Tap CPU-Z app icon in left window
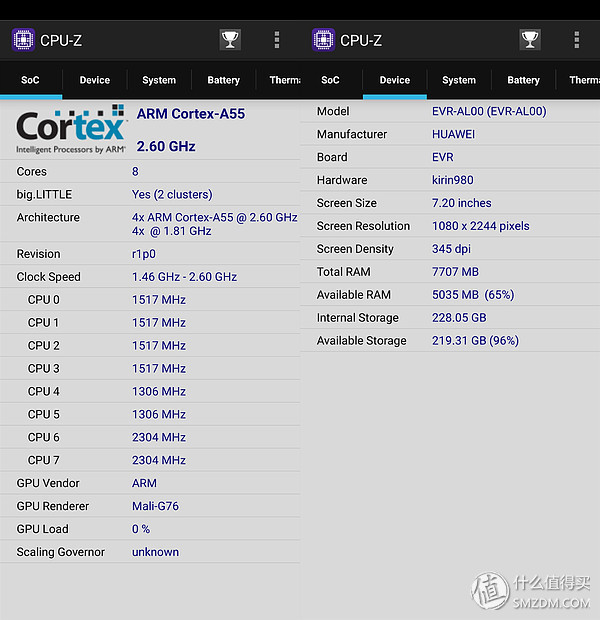Viewport: 600px width, 620px height. click(23, 40)
